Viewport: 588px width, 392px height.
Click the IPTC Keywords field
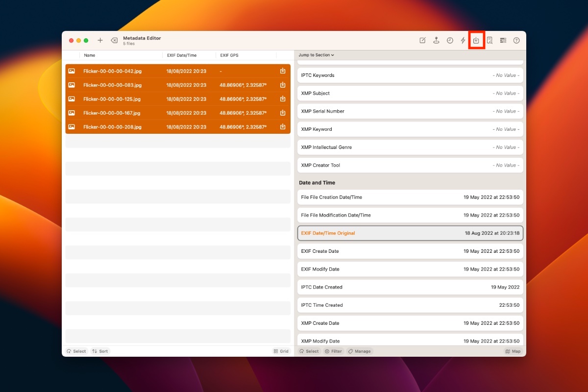(x=410, y=75)
